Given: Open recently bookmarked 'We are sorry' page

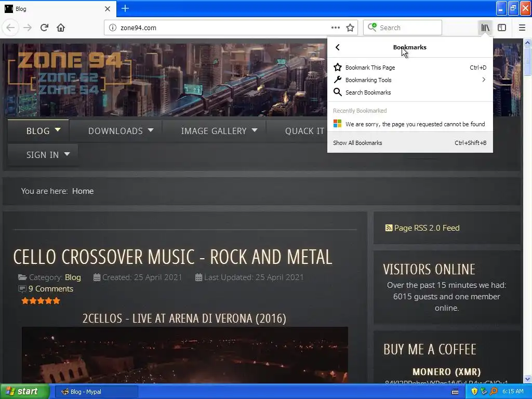Looking at the screenshot, I should 410,124.
